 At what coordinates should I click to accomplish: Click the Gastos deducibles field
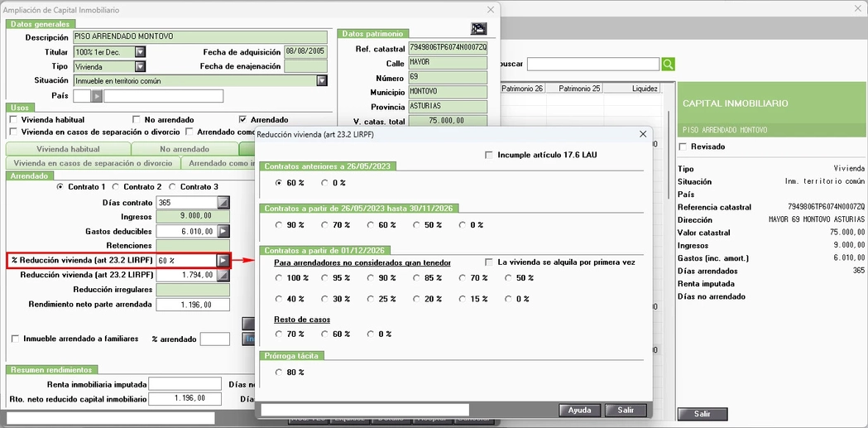186,231
